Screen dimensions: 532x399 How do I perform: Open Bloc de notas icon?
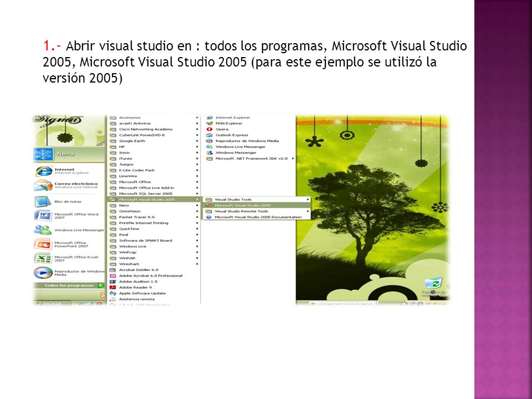(43, 201)
